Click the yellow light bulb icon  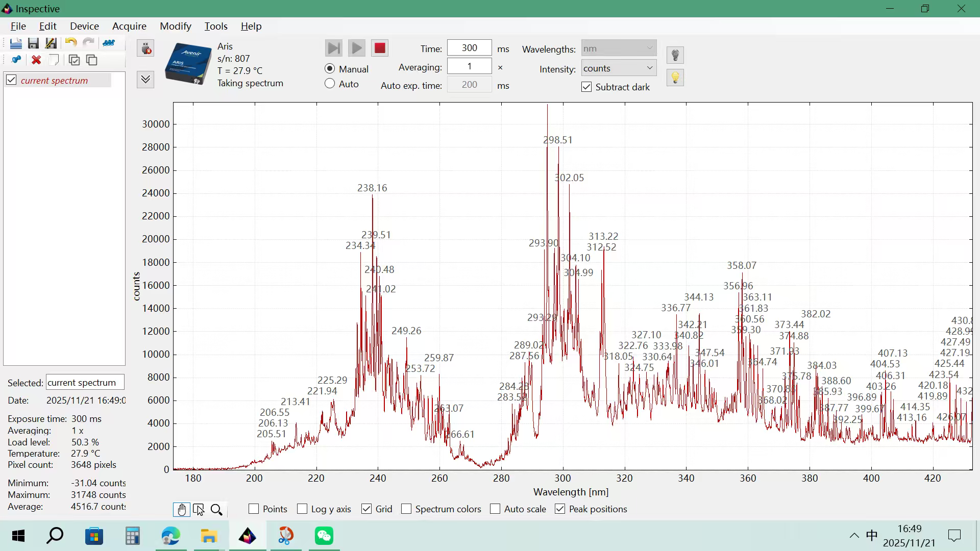pyautogui.click(x=675, y=78)
